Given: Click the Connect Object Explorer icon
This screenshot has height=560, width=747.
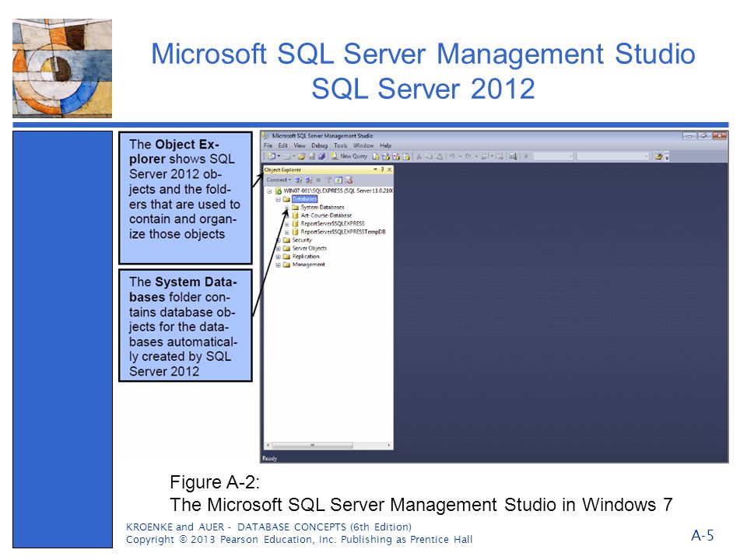Looking at the screenshot, I should (298, 180).
